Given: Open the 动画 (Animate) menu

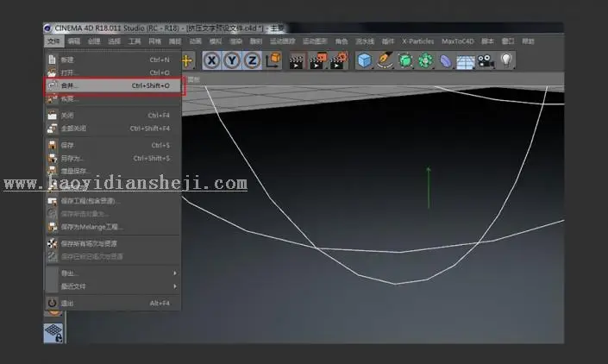Looking at the screenshot, I should coord(195,41).
